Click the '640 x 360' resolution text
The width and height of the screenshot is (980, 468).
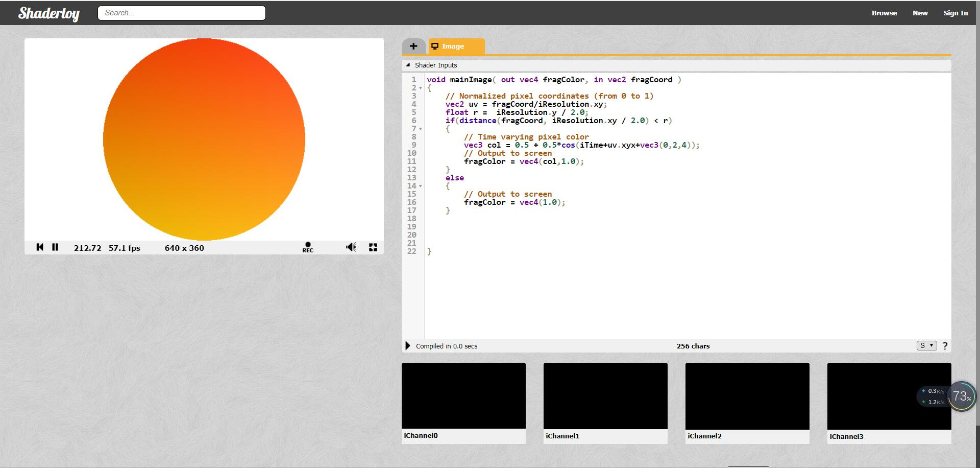click(x=184, y=248)
